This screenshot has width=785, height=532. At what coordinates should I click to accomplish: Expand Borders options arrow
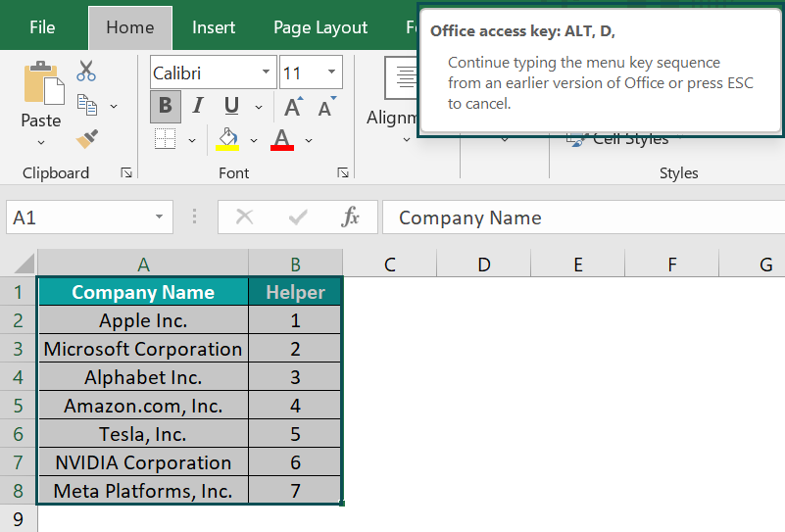tap(192, 141)
